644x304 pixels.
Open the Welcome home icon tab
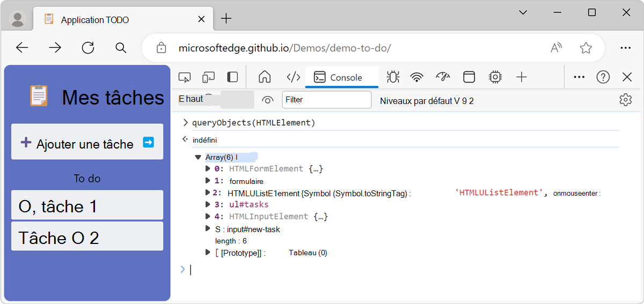tap(265, 77)
